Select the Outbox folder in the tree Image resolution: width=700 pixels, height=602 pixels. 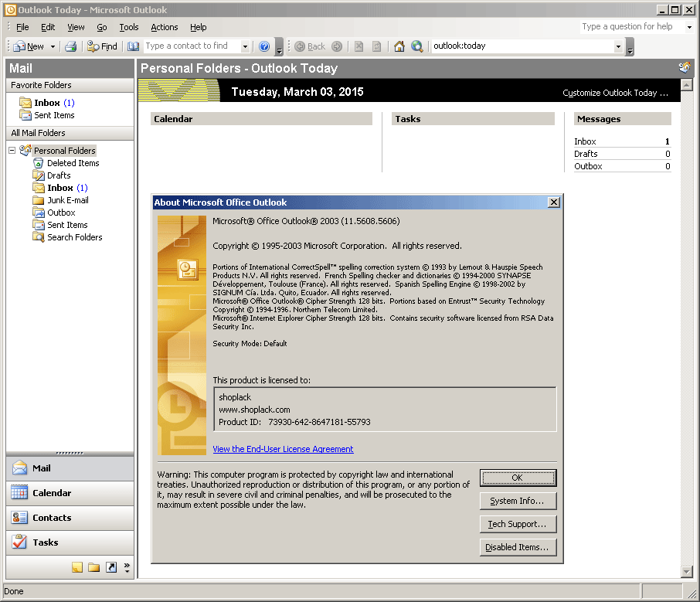click(x=61, y=213)
